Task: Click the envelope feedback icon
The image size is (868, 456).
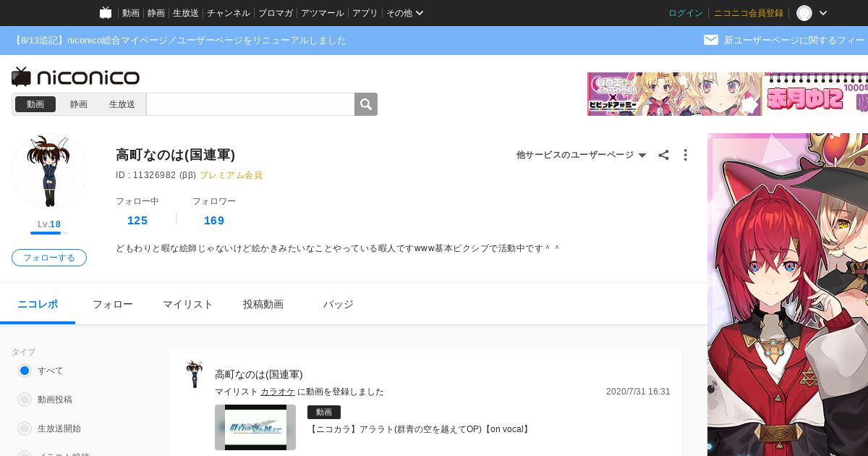Action: tap(711, 40)
